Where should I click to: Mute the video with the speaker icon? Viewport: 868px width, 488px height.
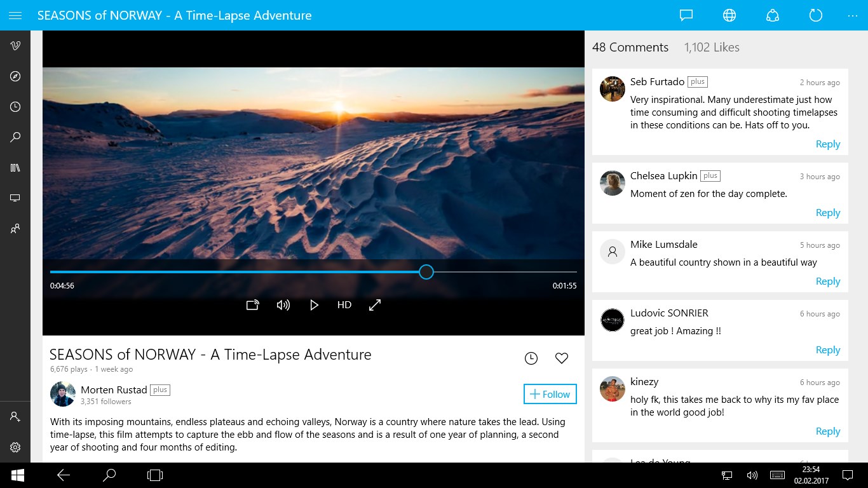pos(283,305)
